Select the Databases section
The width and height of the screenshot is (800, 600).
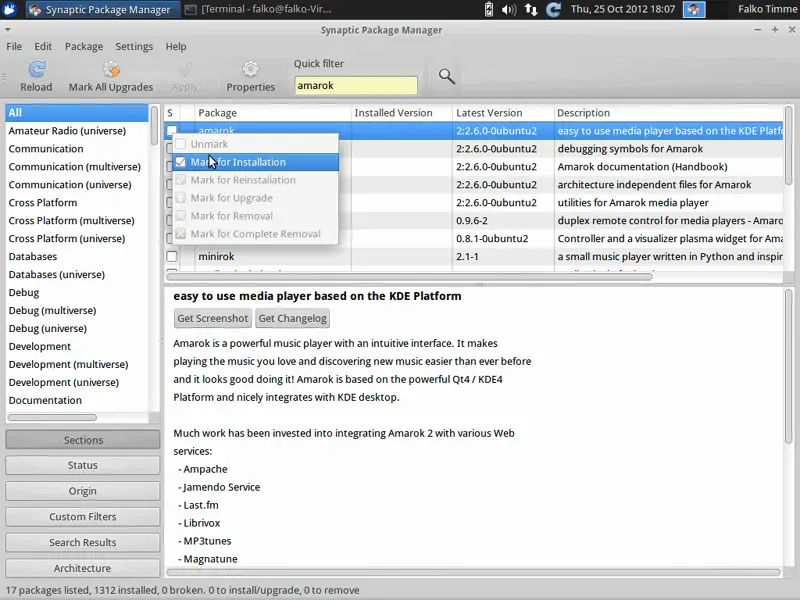point(77,257)
